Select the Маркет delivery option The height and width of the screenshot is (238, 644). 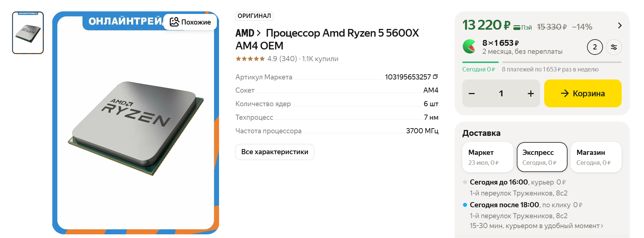[488, 157]
